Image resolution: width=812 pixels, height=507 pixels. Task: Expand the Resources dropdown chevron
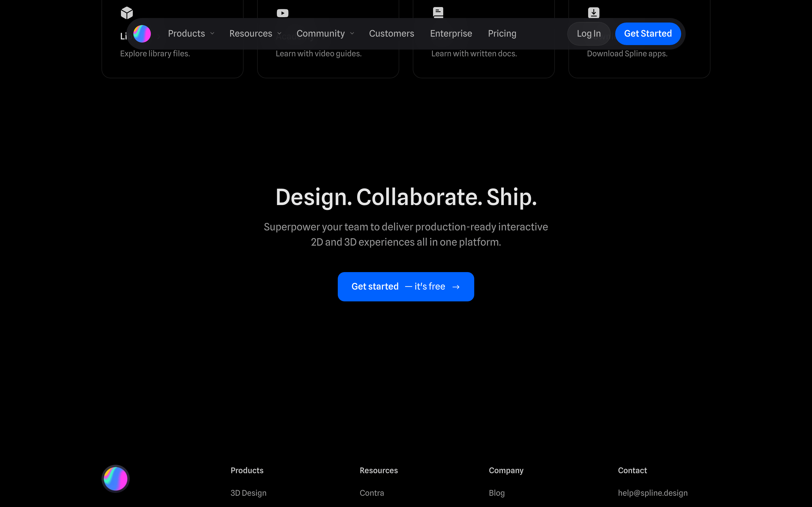[x=279, y=34]
